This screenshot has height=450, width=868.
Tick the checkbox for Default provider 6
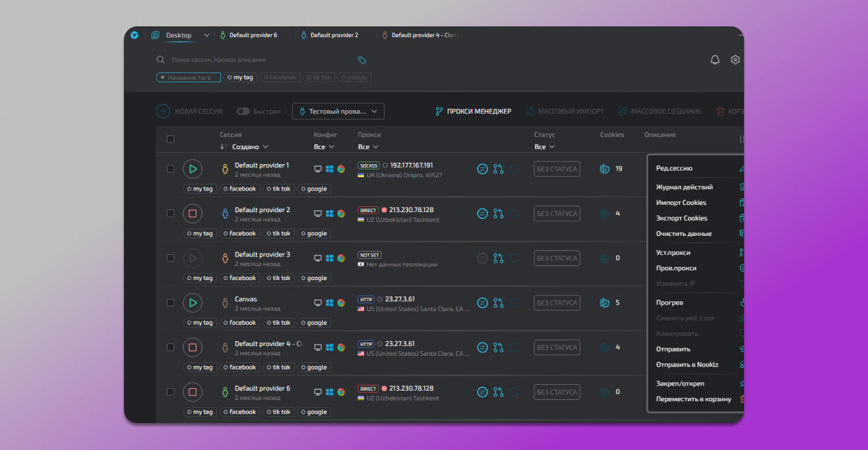(x=171, y=391)
